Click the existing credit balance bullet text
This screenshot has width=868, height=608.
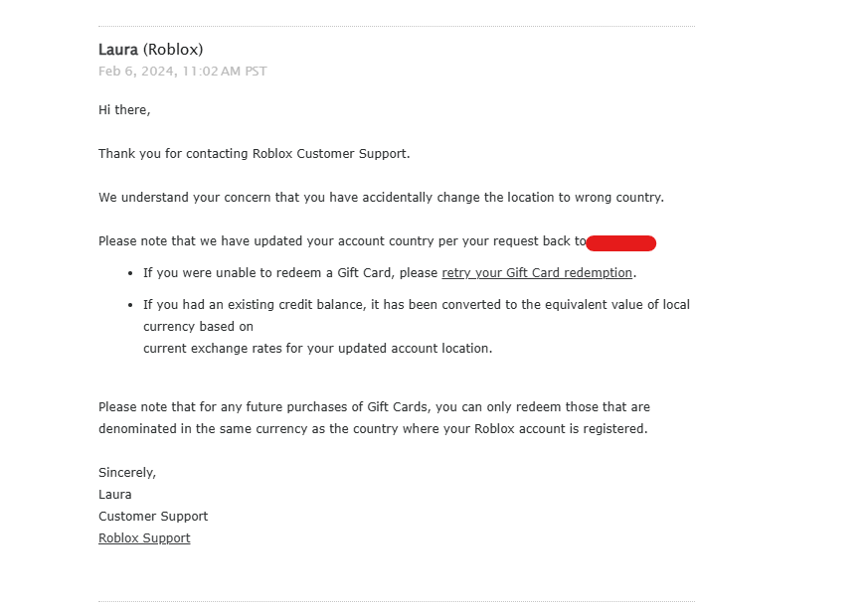[416, 305]
